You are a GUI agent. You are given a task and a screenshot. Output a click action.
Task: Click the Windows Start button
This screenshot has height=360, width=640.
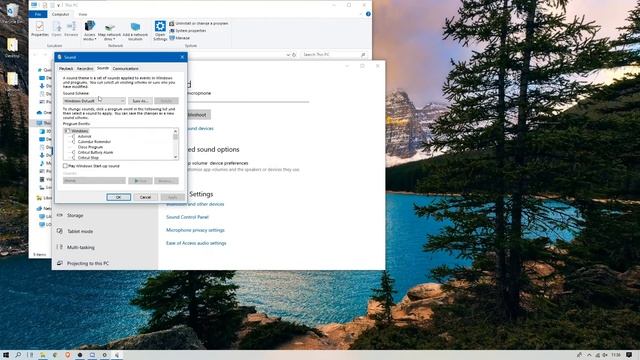point(6,355)
